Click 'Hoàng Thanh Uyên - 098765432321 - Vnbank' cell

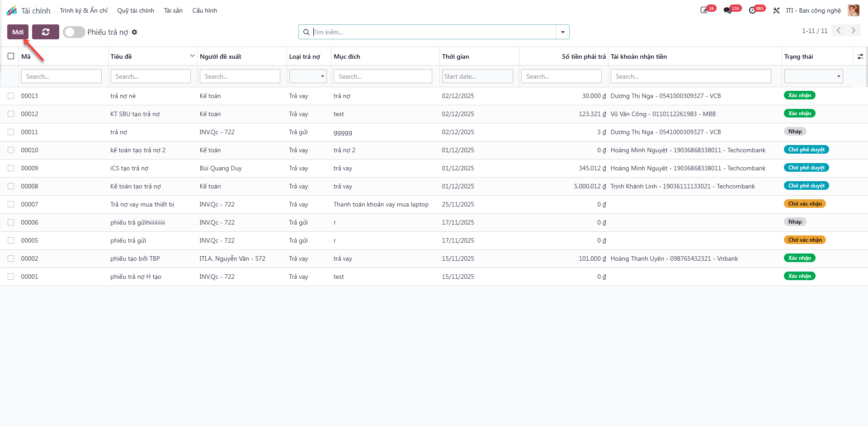pos(674,258)
